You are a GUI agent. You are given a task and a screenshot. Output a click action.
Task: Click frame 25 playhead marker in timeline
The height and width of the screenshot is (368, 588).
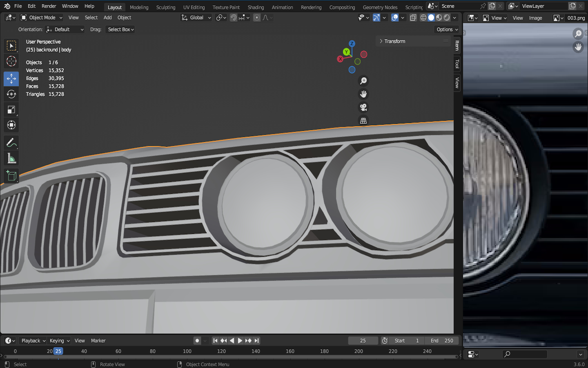pos(58,351)
